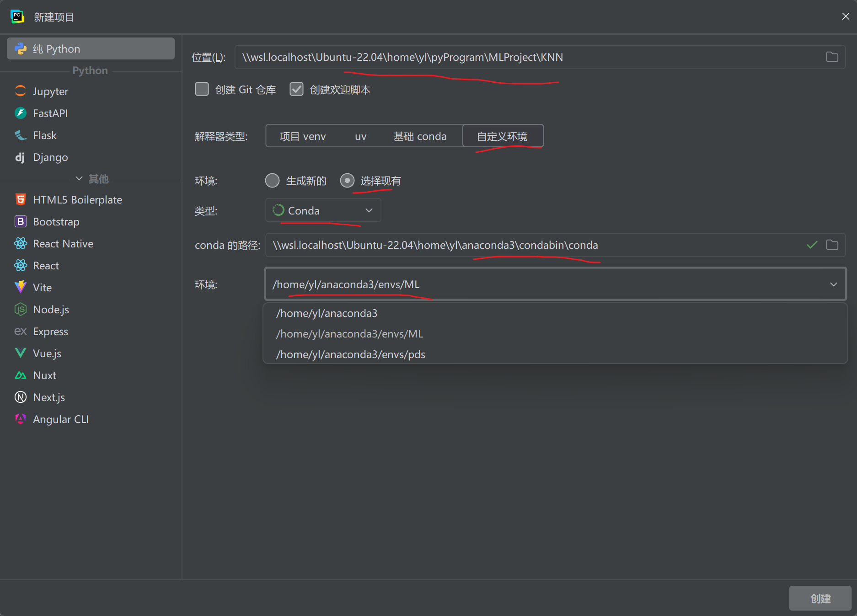Click the Django project icon
Image resolution: width=857 pixels, height=616 pixels.
click(21, 157)
